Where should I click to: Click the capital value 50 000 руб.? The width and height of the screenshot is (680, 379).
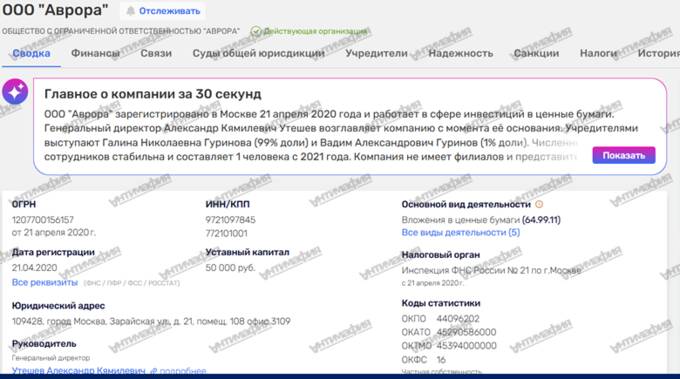coord(230,268)
